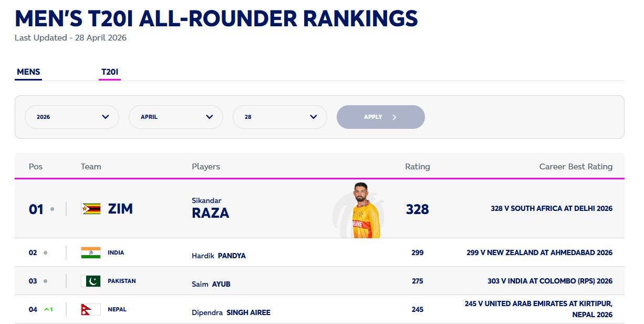Open Saim Ayub's player link

tap(211, 284)
